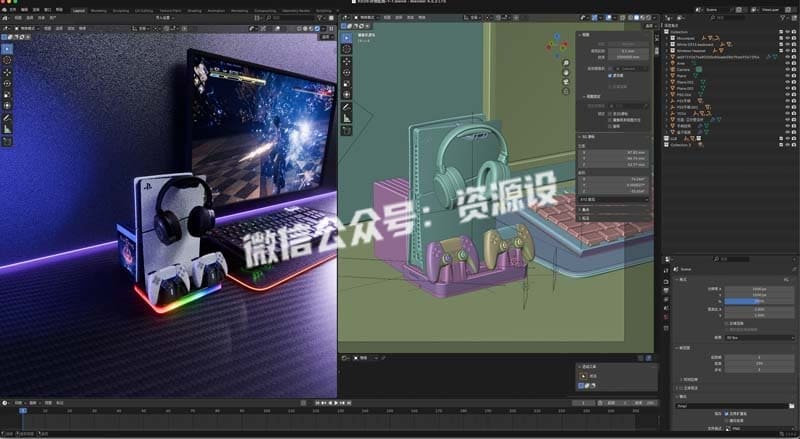Viewport: 800px width, 439px height.
Task: Click the 3D cursor location X field
Action: [x=614, y=152]
